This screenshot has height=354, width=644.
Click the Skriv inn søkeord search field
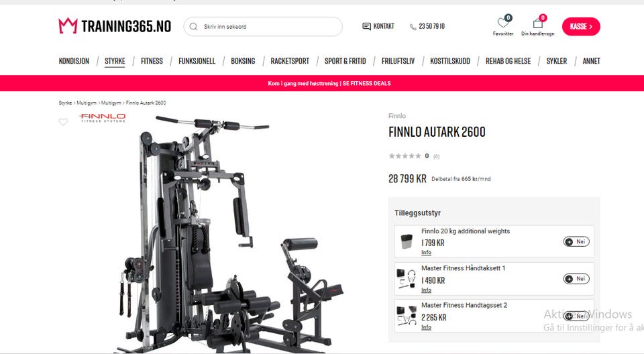[263, 27]
